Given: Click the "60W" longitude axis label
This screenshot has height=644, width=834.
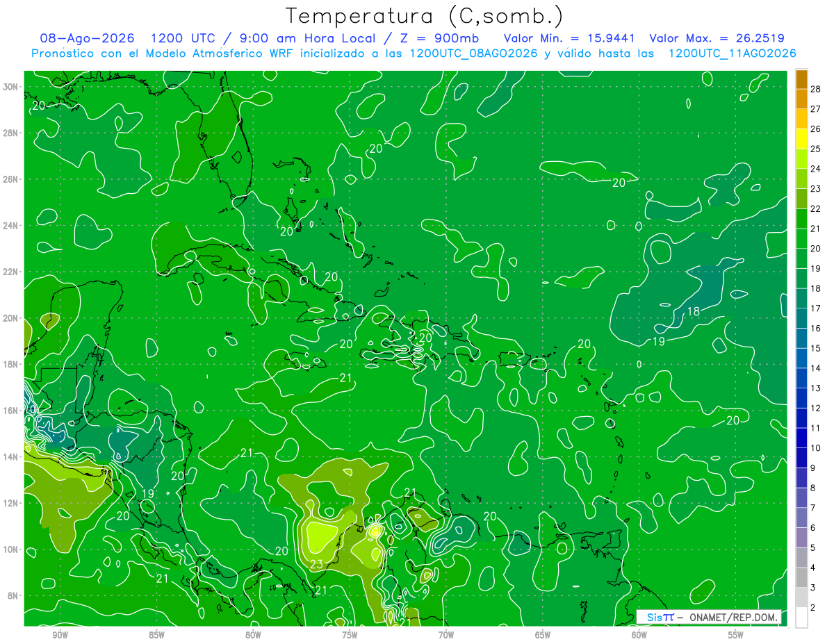Looking at the screenshot, I should point(639,636).
